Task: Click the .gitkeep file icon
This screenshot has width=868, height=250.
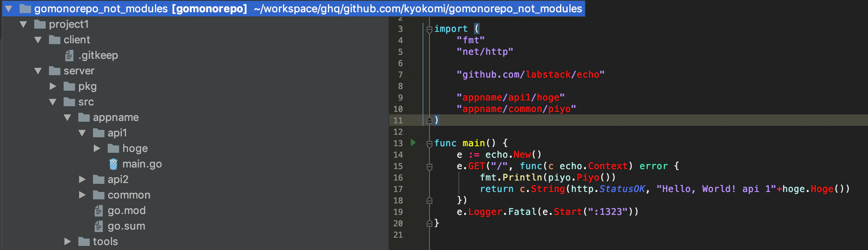Action: [x=69, y=55]
